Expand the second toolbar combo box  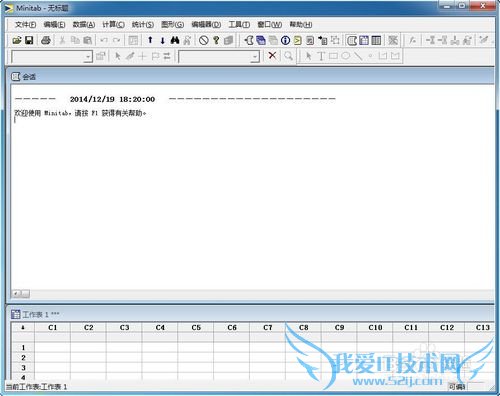click(255, 57)
